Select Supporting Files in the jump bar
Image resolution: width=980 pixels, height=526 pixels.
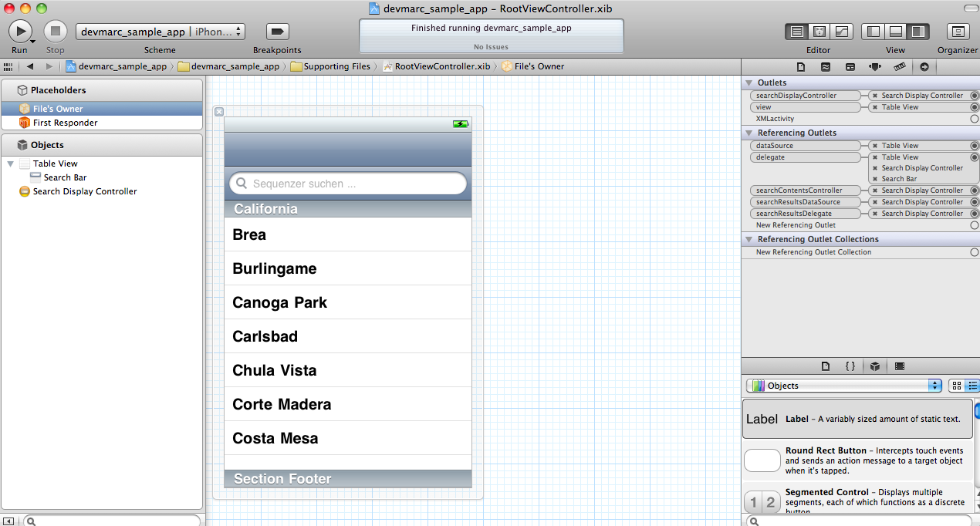(330, 66)
